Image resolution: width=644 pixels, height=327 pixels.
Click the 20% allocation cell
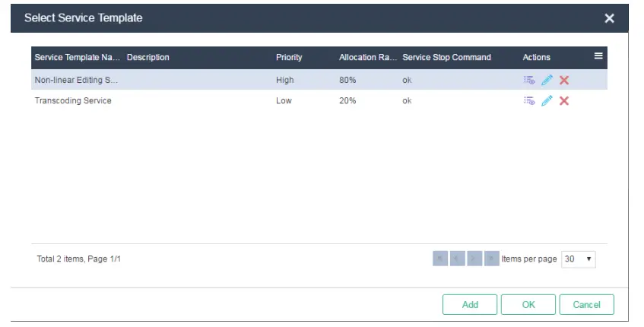tap(347, 100)
